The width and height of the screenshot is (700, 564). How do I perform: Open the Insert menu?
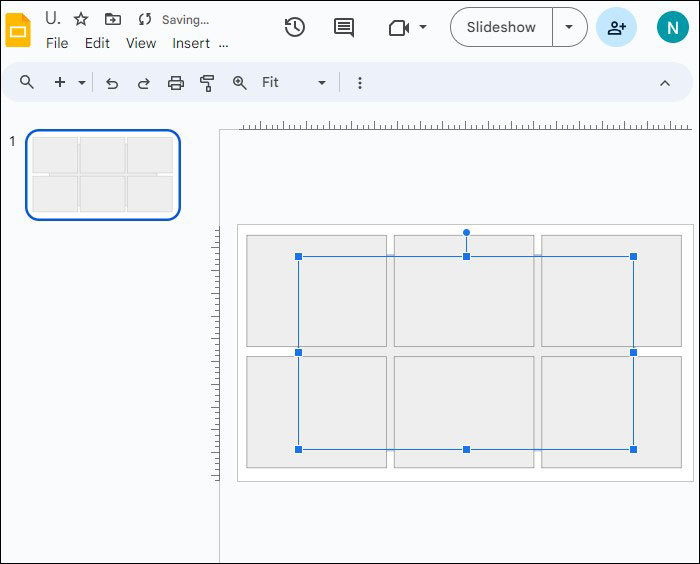coord(191,43)
